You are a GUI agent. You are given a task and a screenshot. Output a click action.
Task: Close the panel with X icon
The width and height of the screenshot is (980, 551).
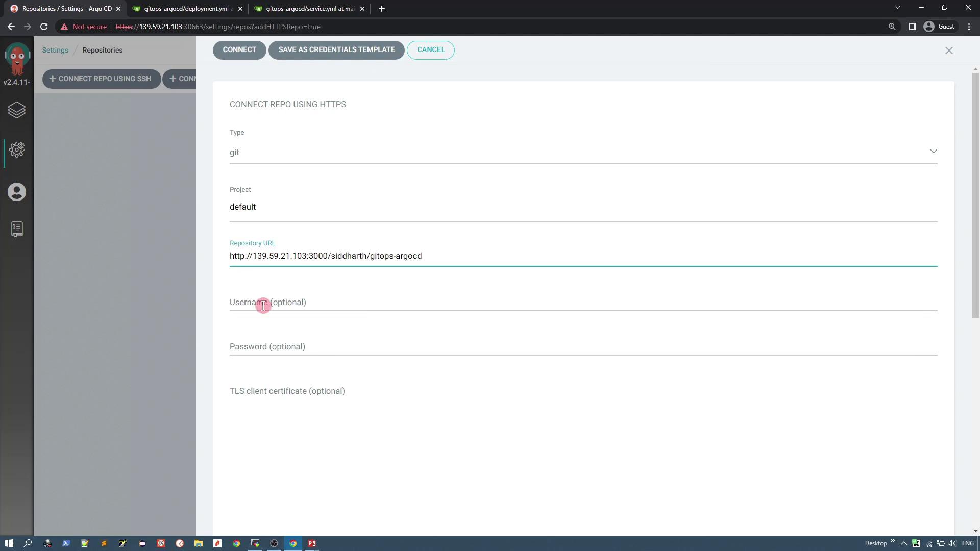click(949, 51)
